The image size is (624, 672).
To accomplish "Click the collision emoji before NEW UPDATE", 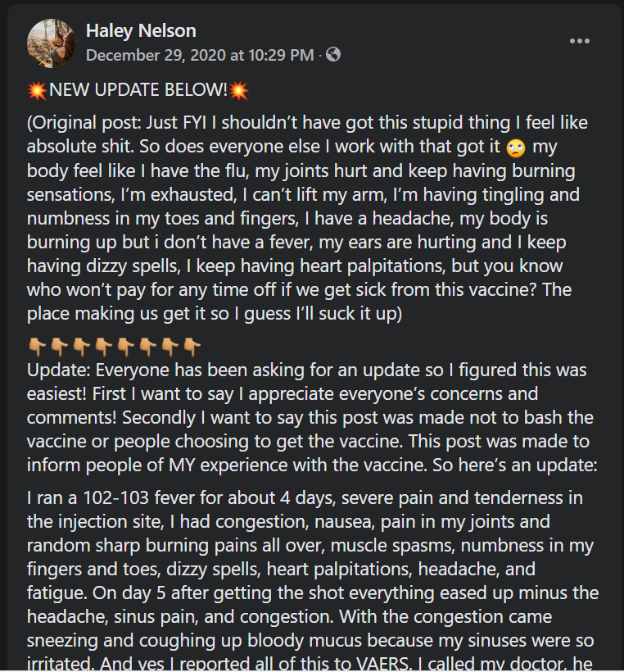I will tap(38, 90).
